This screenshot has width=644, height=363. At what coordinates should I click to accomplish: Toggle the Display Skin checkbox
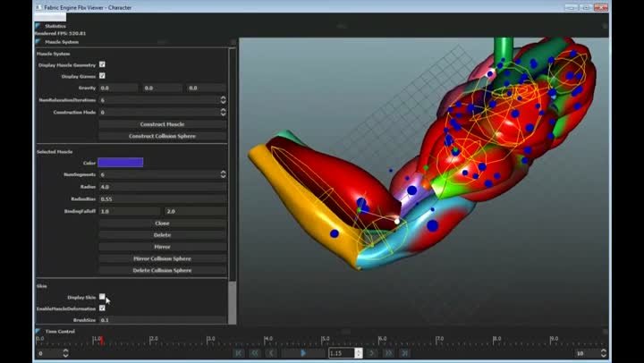click(x=102, y=297)
